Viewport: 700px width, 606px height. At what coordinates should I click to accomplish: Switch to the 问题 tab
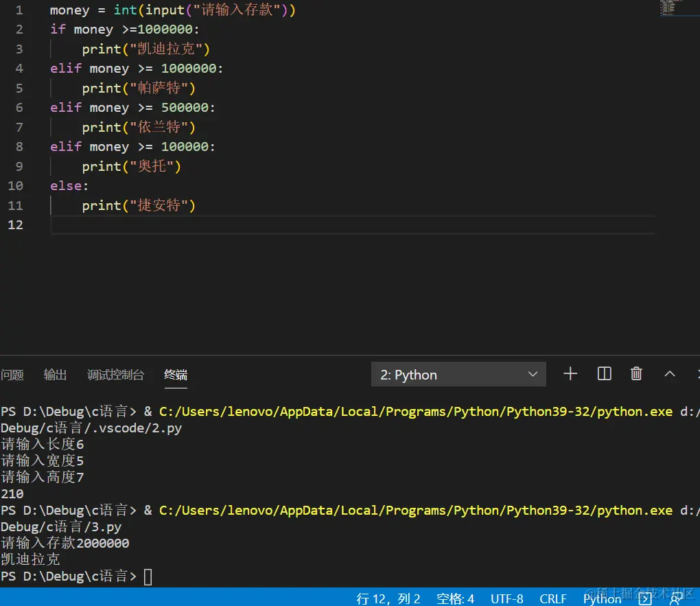tap(12, 375)
